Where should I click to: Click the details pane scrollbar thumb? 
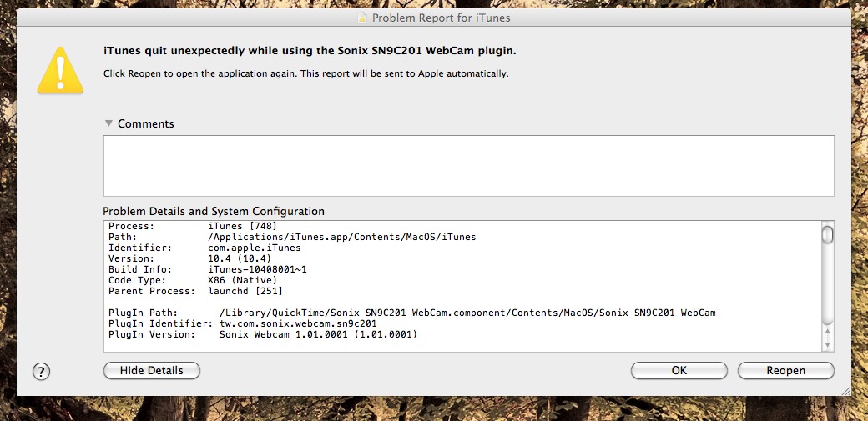coord(827,234)
